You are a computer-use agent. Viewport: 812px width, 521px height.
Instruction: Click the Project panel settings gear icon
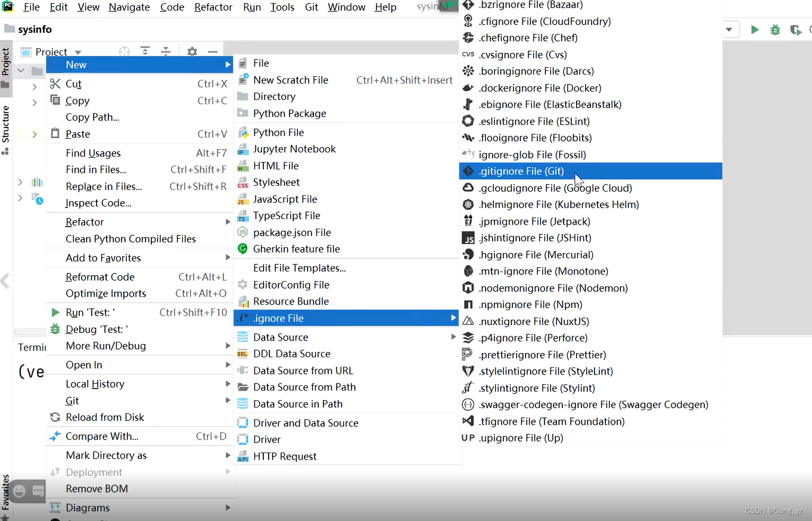(192, 52)
